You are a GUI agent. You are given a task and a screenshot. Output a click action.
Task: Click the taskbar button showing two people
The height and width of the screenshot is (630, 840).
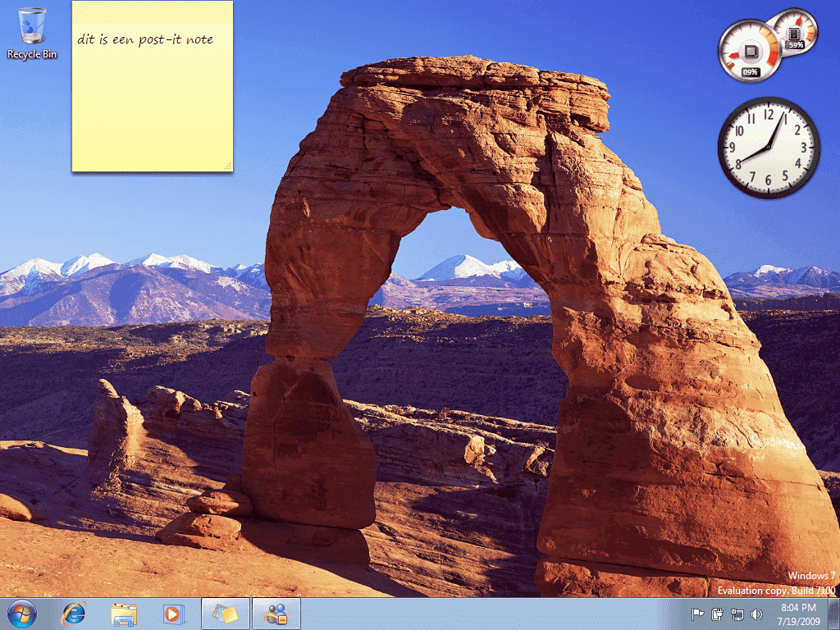tap(276, 613)
